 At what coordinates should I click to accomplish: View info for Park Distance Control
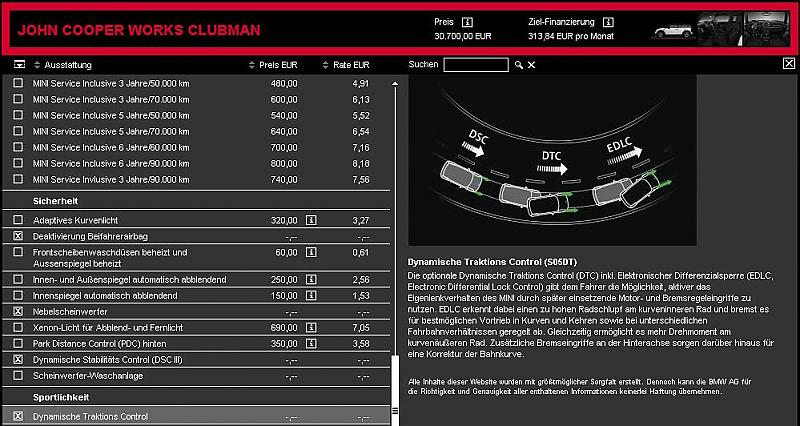tap(311, 343)
